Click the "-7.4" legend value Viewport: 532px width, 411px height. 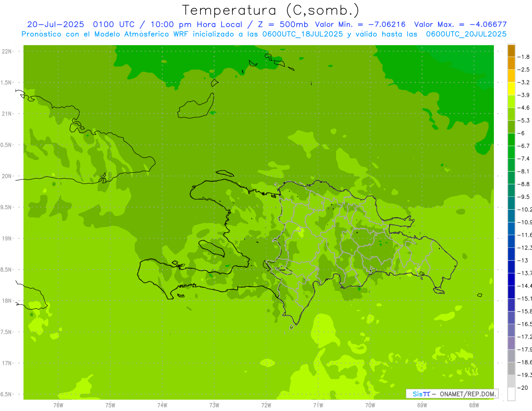(524, 159)
